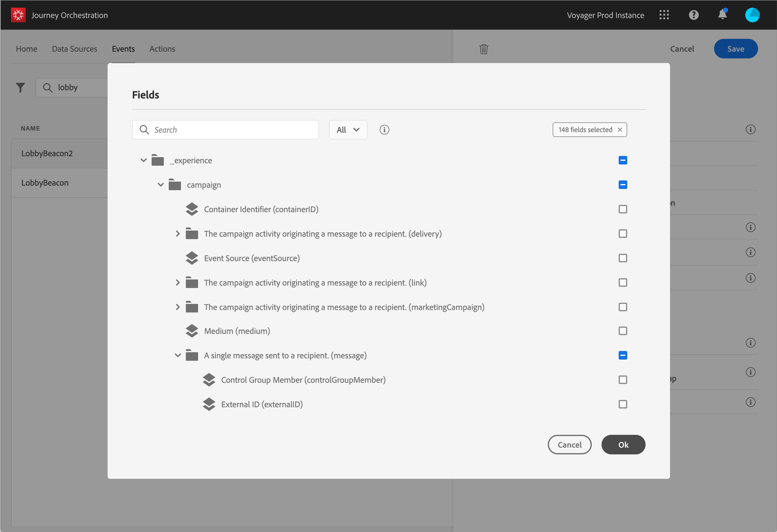Image resolution: width=777 pixels, height=532 pixels.
Task: Clear the 148 fields selected tag
Action: point(620,130)
